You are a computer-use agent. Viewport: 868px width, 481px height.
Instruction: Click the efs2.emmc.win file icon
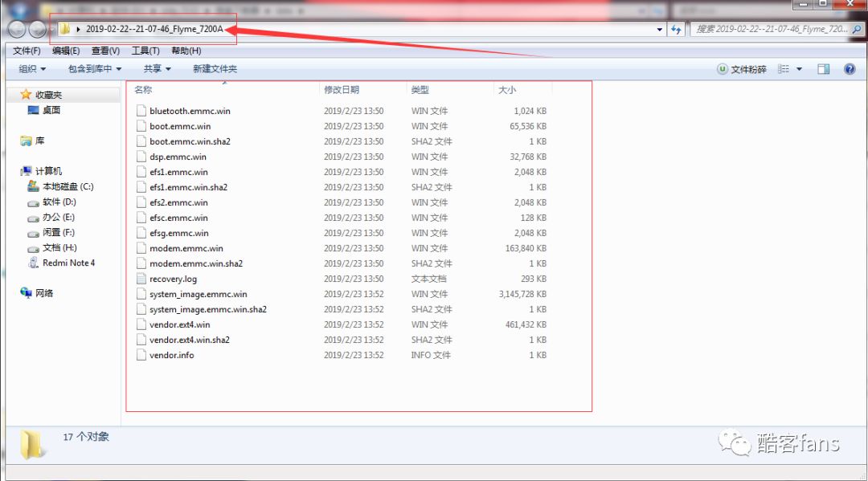[x=141, y=202]
